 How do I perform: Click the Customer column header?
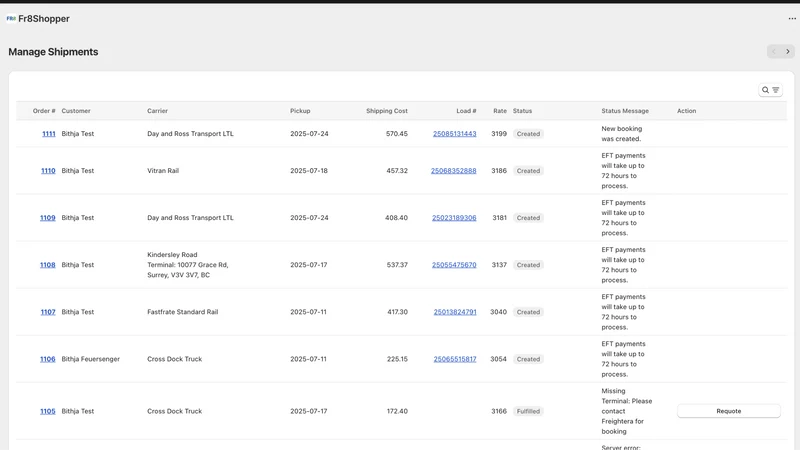coord(76,111)
